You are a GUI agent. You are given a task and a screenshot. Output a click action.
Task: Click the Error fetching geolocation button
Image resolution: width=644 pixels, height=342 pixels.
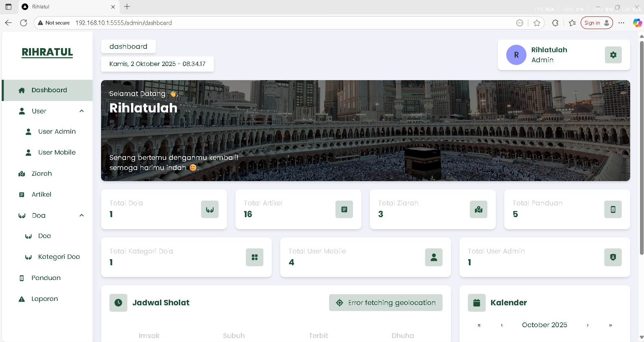coord(386,303)
